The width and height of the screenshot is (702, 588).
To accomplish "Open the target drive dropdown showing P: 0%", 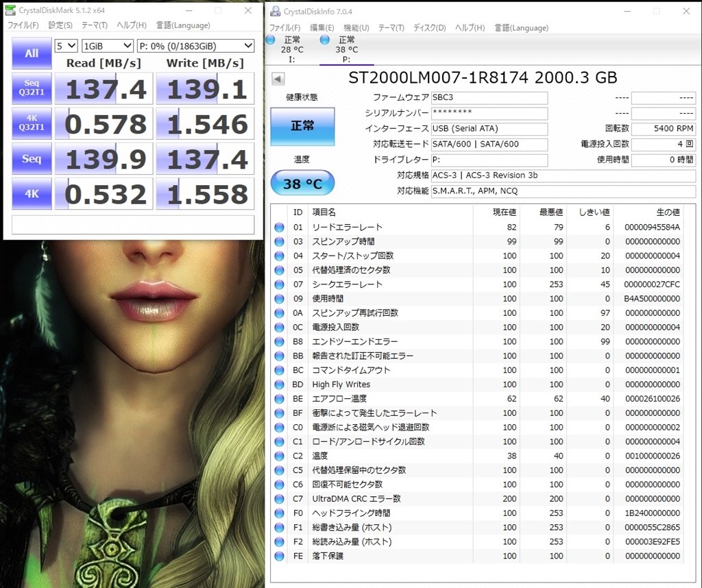I will [195, 46].
